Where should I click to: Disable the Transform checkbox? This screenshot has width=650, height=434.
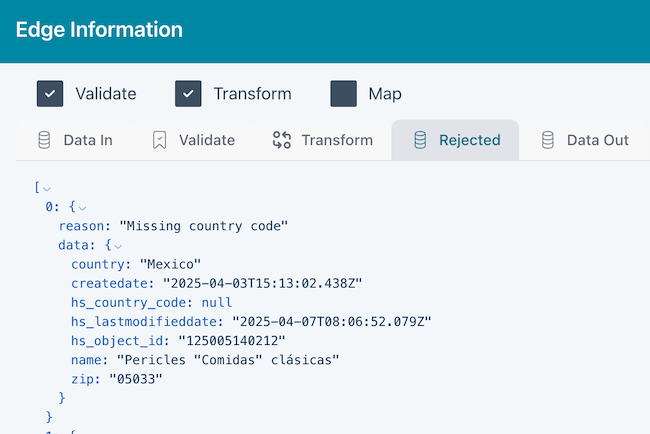pyautogui.click(x=189, y=94)
